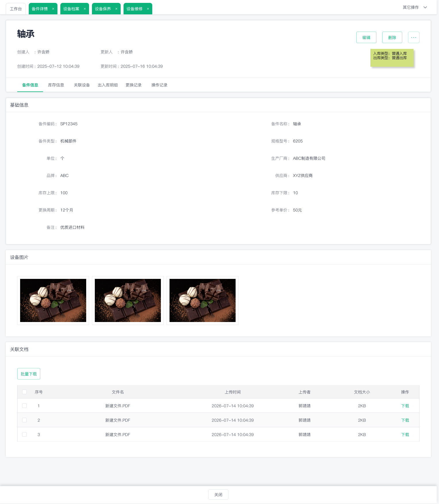
Task: Download the document in row 1
Action: point(405,406)
